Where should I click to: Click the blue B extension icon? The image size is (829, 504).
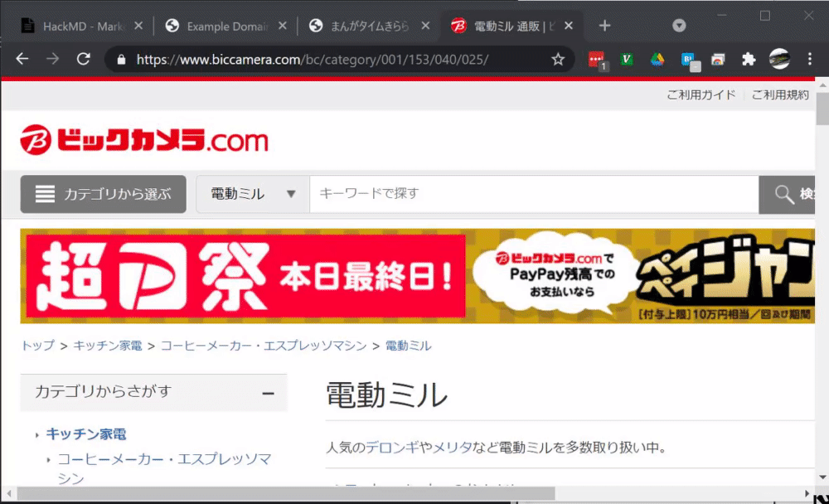pos(688,59)
